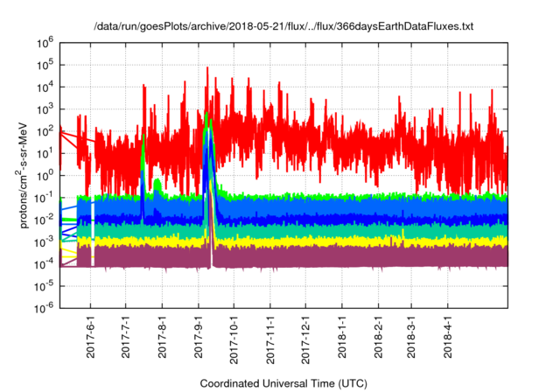Image resolution: width=560 pixels, height=392 pixels.
Task: Select the x-axis label 2017-12-1
Action: point(305,339)
